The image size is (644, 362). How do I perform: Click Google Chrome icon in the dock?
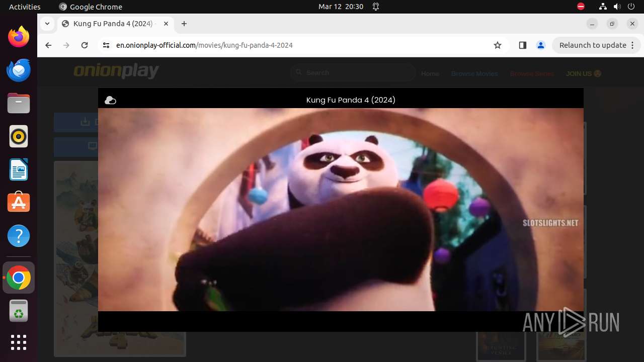tap(19, 278)
